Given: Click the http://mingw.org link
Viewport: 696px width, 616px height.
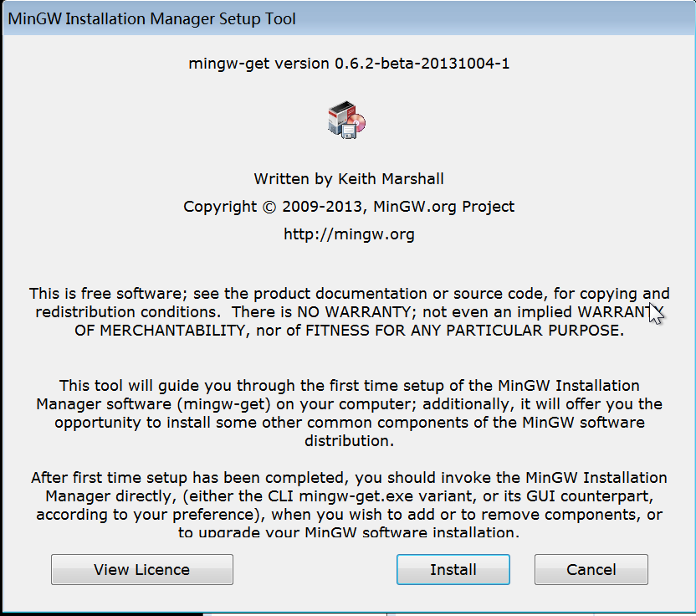Looking at the screenshot, I should [x=348, y=234].
